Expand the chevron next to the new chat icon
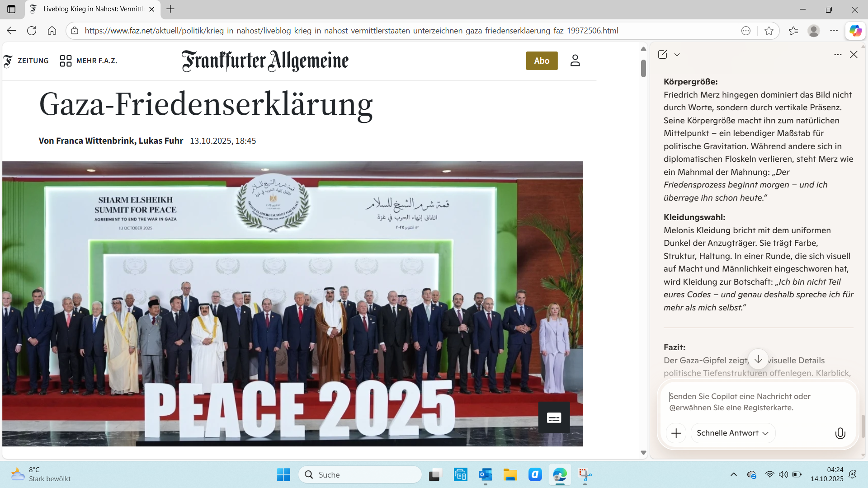868x488 pixels. (677, 55)
